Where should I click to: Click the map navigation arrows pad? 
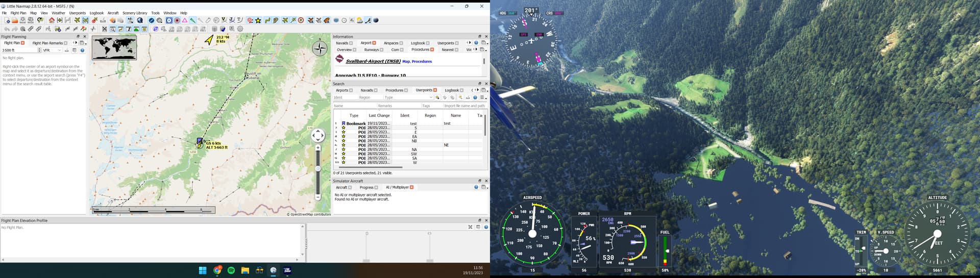[317, 135]
